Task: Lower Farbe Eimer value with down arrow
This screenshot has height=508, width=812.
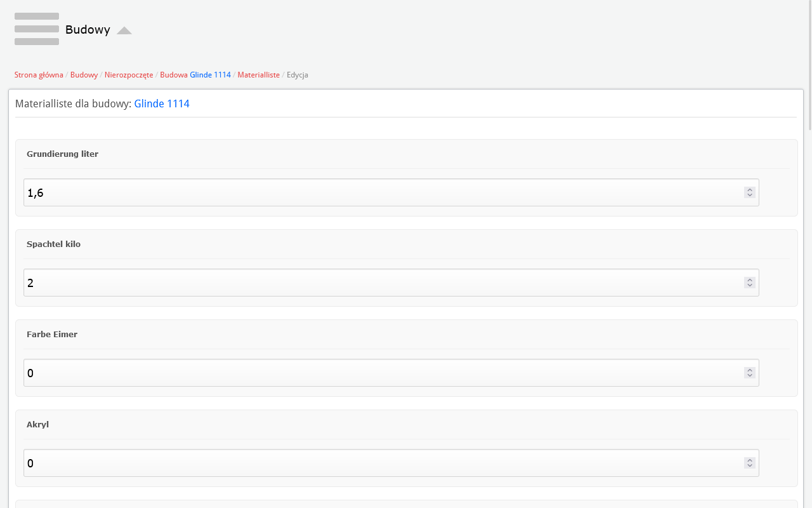Action: pyautogui.click(x=750, y=376)
